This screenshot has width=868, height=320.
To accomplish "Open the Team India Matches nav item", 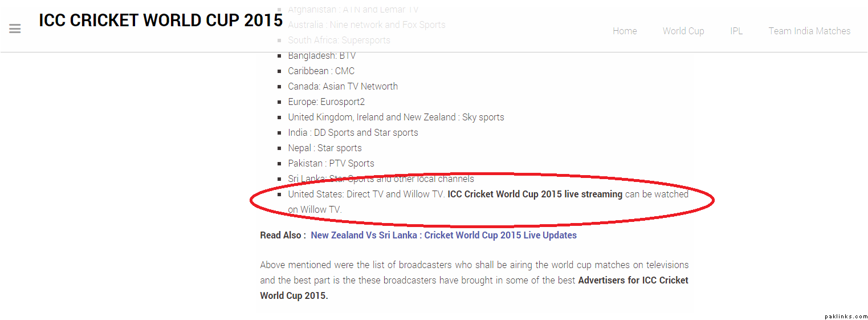I will (x=809, y=31).
